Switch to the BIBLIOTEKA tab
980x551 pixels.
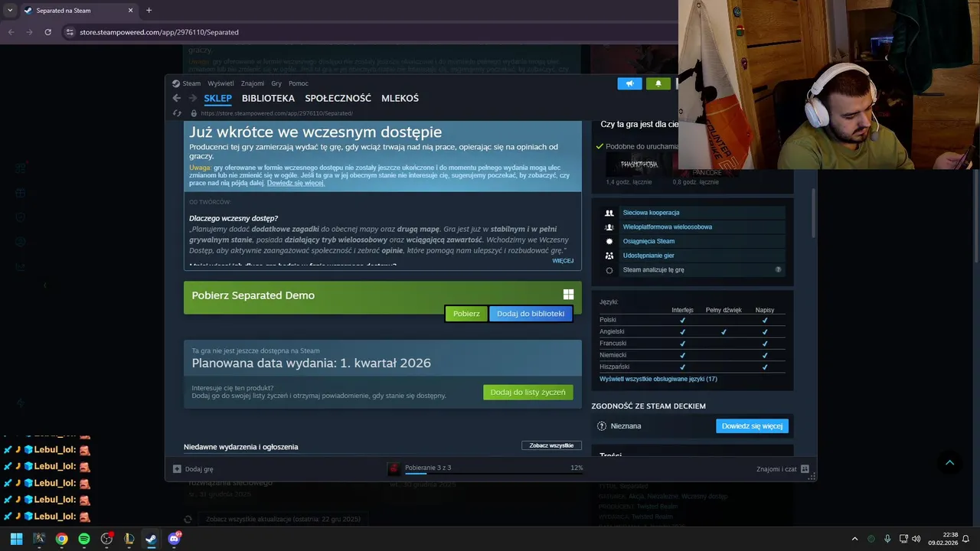point(268,99)
